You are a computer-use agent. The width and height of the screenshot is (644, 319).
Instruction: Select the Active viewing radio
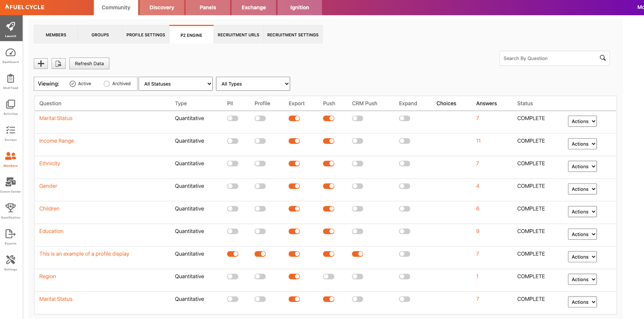click(72, 84)
